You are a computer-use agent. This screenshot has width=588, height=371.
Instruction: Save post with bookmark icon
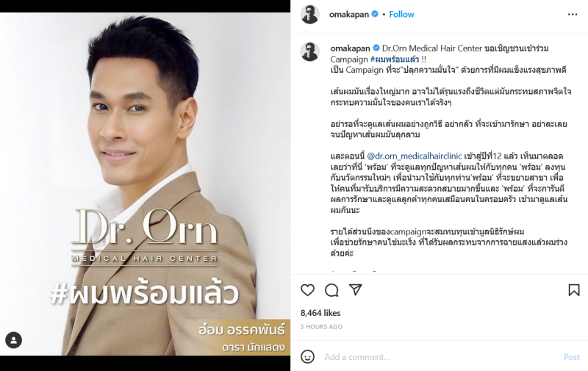[574, 290]
